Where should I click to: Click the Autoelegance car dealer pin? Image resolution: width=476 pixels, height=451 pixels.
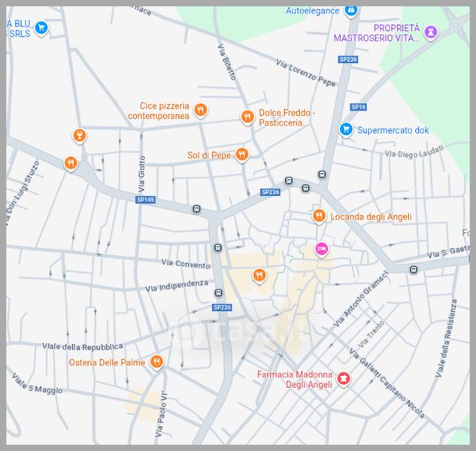tap(350, 10)
